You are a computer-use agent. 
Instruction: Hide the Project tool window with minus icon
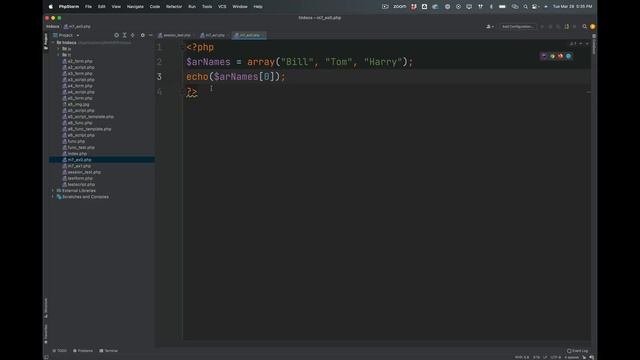151,36
